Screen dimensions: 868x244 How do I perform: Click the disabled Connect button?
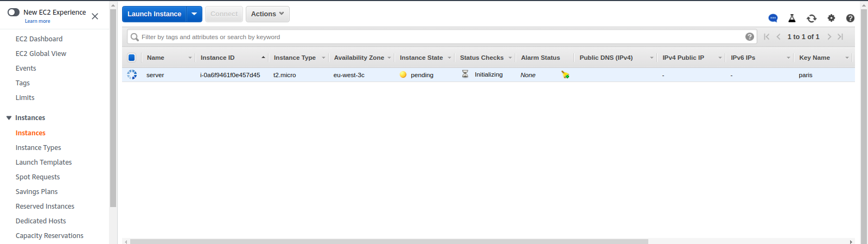[x=224, y=14]
